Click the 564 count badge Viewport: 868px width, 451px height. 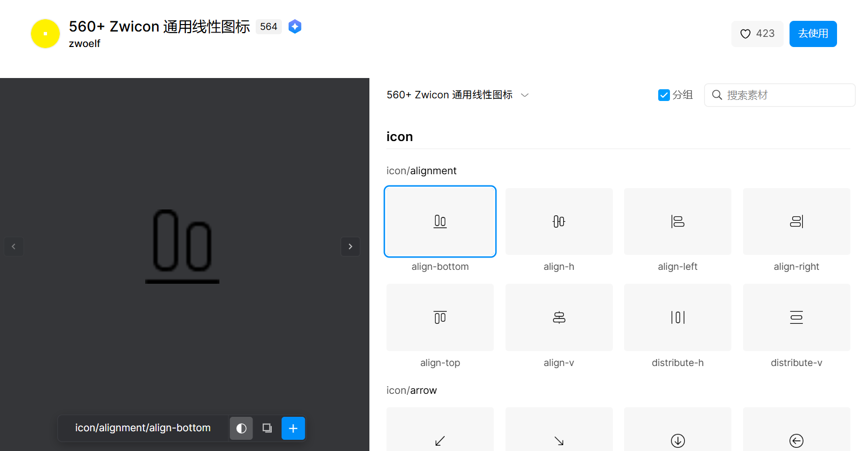click(x=269, y=27)
